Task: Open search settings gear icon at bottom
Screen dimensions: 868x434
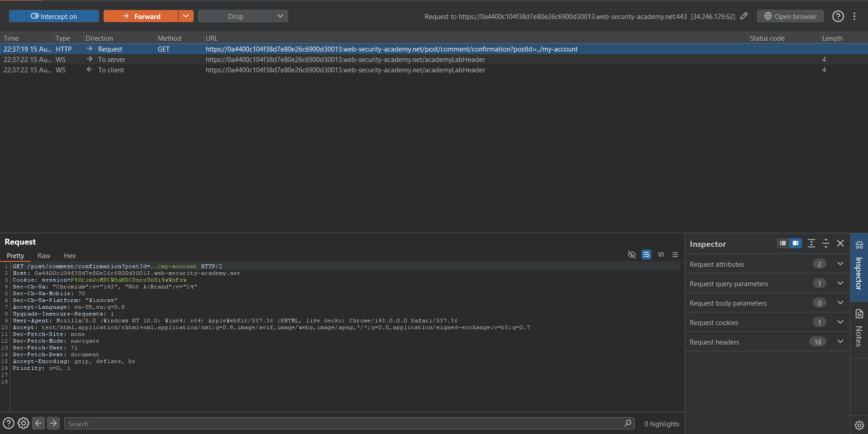Action: click(x=24, y=424)
